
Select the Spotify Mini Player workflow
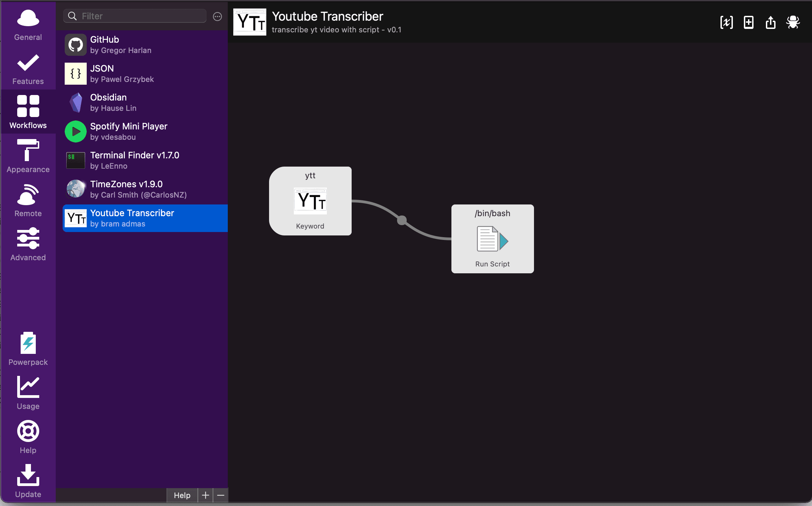coord(145,131)
